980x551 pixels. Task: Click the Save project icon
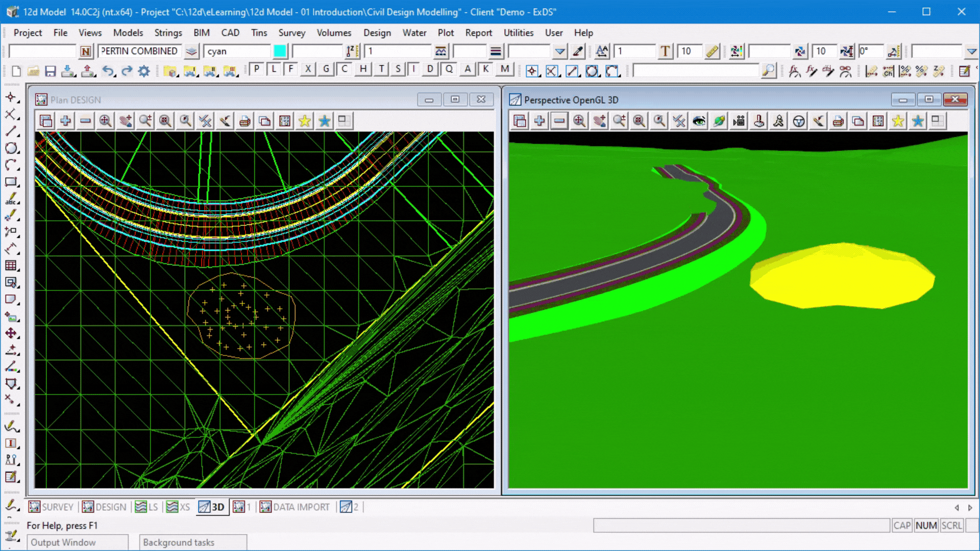(x=50, y=71)
